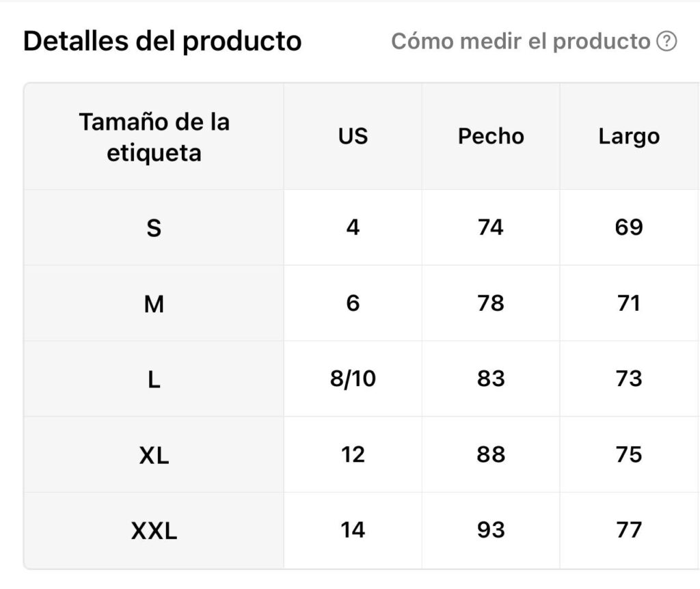Click the 'Pecho' column header
The image size is (700, 589).
pos(491,137)
